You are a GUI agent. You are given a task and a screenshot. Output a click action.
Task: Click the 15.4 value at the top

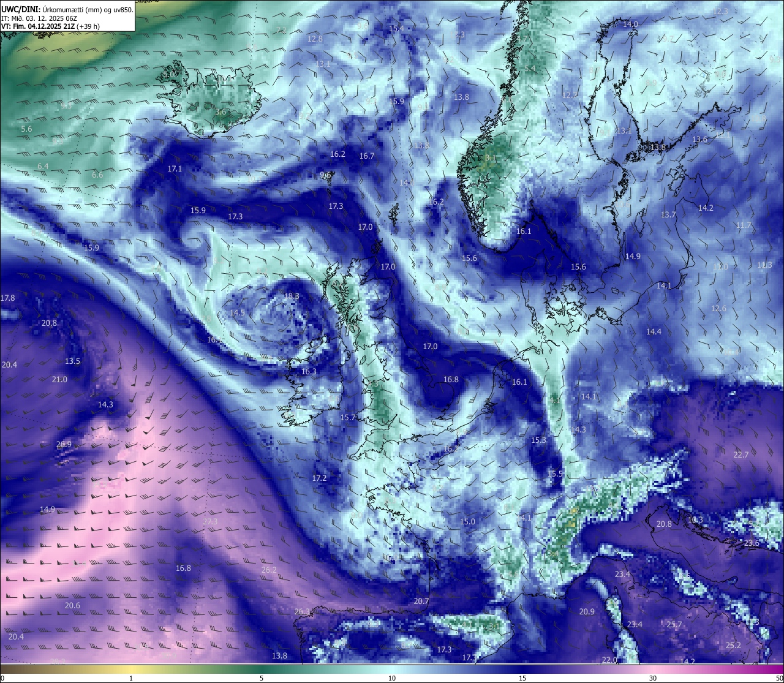point(396,28)
